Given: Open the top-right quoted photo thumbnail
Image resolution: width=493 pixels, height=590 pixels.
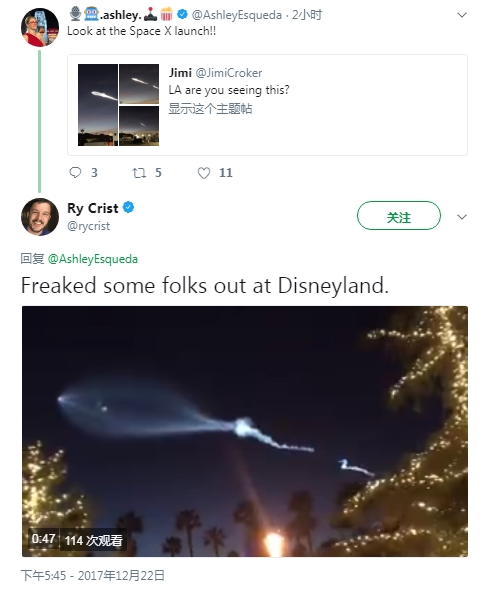Looking at the screenshot, I should [x=139, y=84].
